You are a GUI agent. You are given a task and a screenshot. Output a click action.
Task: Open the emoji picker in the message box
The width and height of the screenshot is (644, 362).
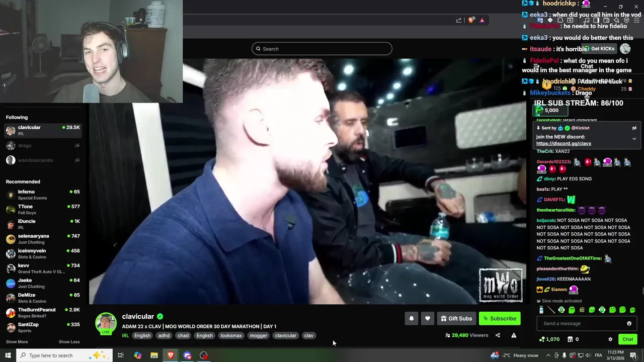click(x=629, y=323)
